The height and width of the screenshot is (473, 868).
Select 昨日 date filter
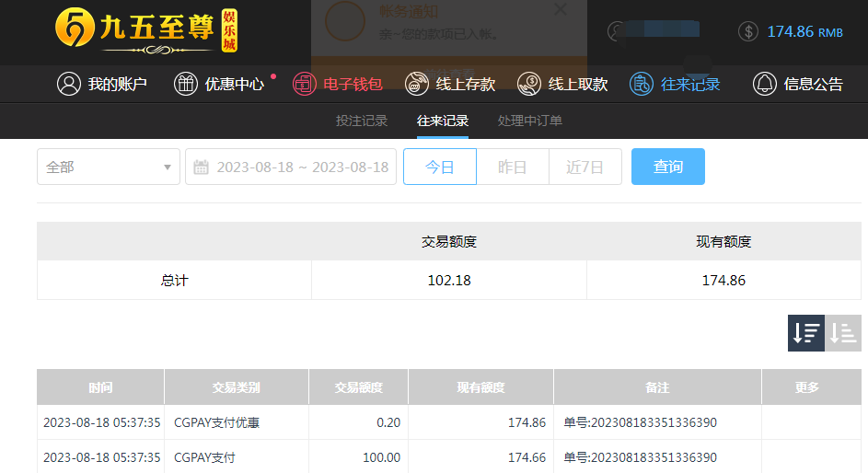click(513, 167)
